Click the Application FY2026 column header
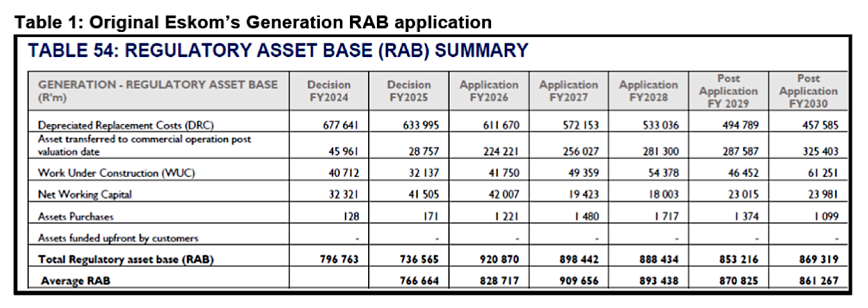Image resolution: width=868 pixels, height=308 pixels. point(489,91)
